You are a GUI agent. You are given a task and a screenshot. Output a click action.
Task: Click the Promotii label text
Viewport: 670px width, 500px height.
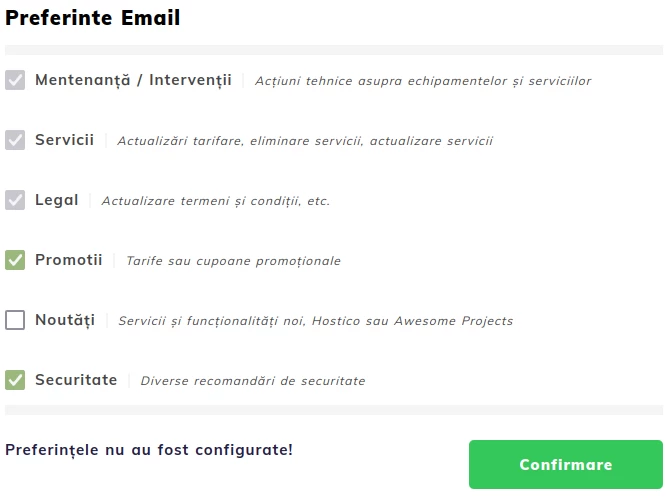point(68,260)
